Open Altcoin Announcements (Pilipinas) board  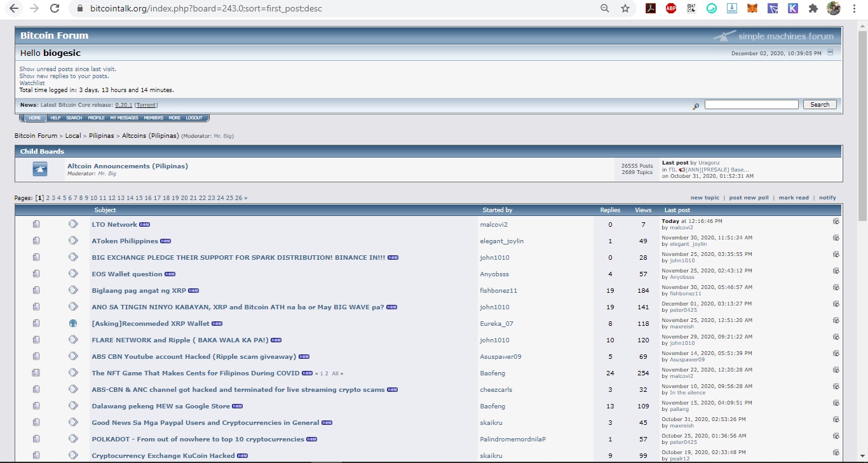pos(128,166)
